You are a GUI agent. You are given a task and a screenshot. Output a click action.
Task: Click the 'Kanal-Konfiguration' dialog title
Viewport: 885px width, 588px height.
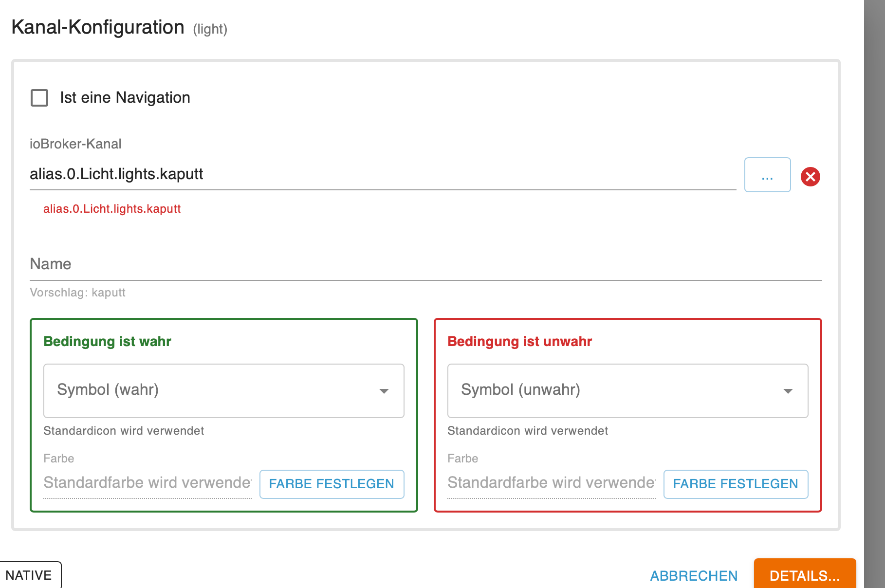tap(98, 27)
